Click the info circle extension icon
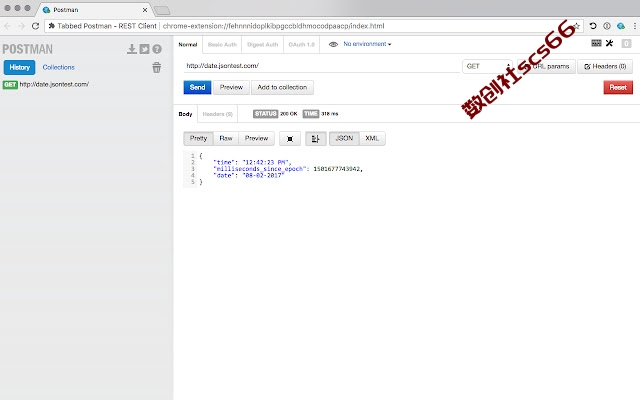 click(x=607, y=26)
